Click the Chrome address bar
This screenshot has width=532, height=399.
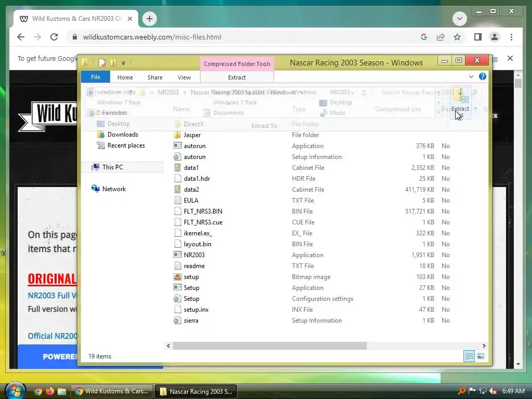[244, 37]
